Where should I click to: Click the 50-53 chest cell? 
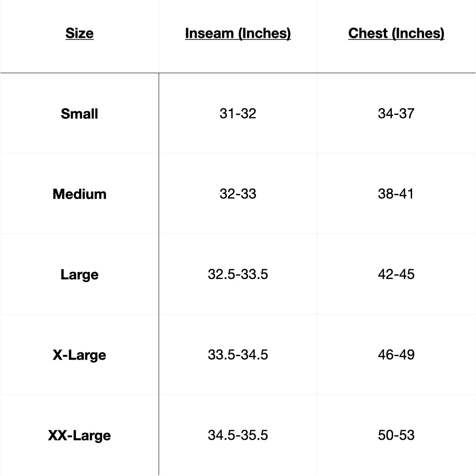[x=396, y=435]
